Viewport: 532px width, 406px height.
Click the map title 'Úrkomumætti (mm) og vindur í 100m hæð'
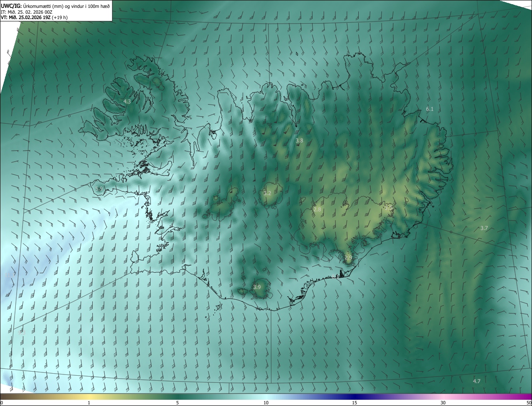(66, 6)
